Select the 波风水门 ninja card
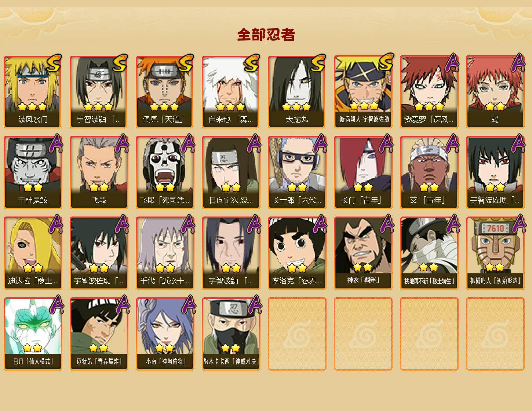The width and height of the screenshot is (532, 411). (33, 92)
